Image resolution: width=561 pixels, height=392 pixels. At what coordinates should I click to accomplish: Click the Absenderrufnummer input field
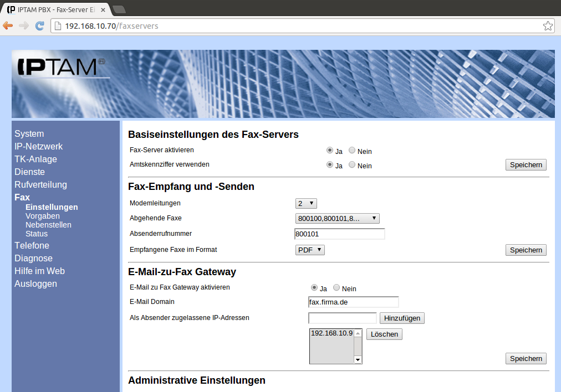click(x=339, y=234)
